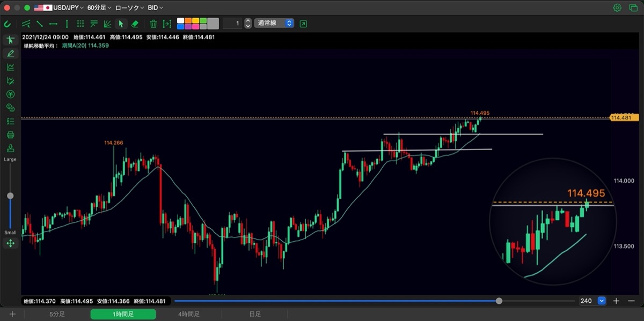Open the chart settings gear
644x321 pixels.
click(x=617, y=8)
